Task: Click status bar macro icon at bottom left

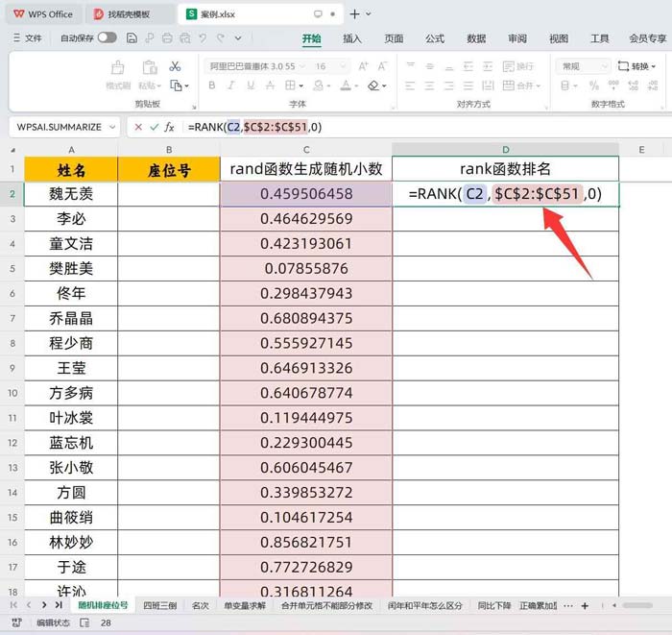Action: tap(16, 623)
